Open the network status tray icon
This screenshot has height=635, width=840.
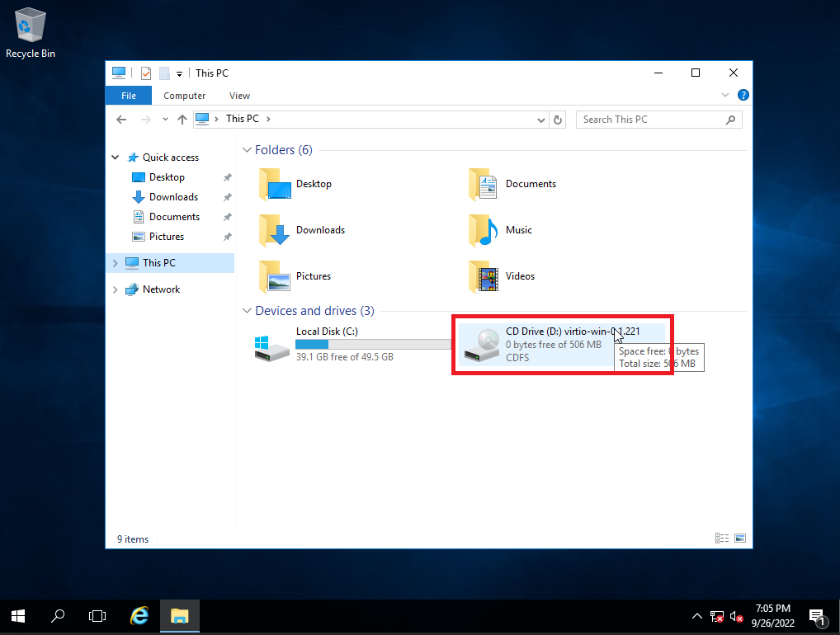point(717,617)
